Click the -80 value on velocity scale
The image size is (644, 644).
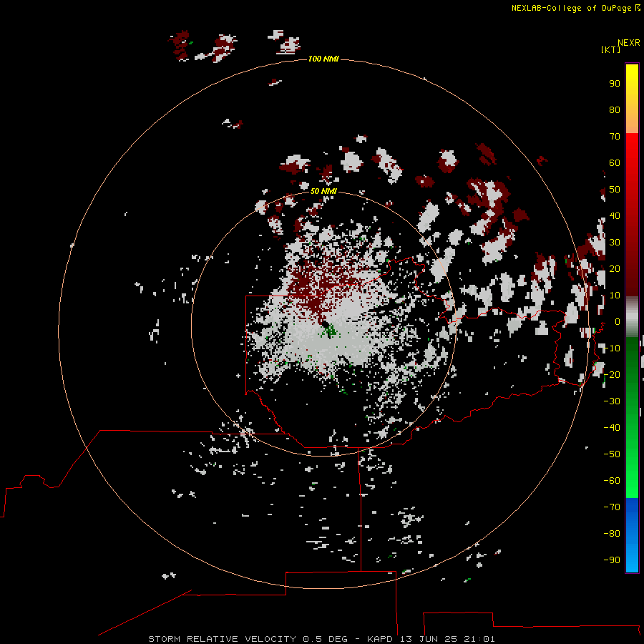(x=612, y=534)
